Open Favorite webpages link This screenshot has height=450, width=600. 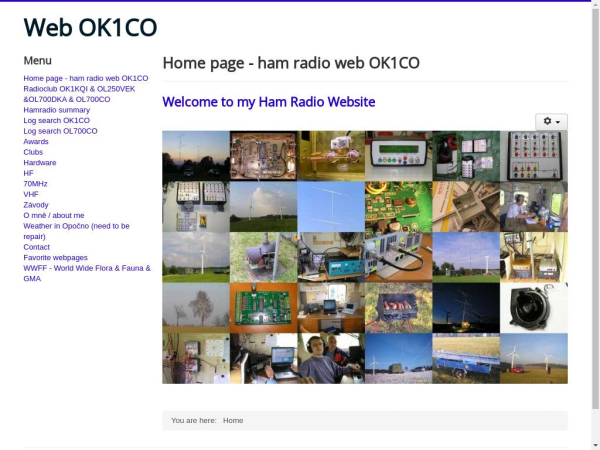click(55, 258)
